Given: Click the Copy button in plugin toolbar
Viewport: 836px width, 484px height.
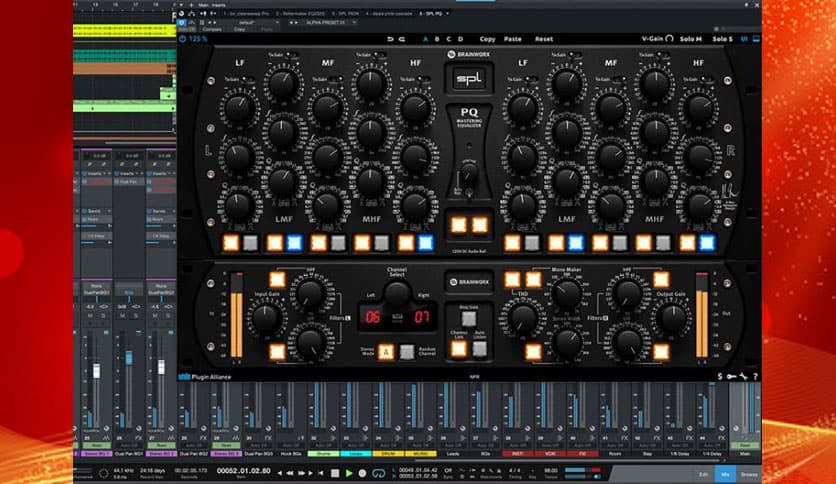Looking at the screenshot, I should (x=487, y=39).
